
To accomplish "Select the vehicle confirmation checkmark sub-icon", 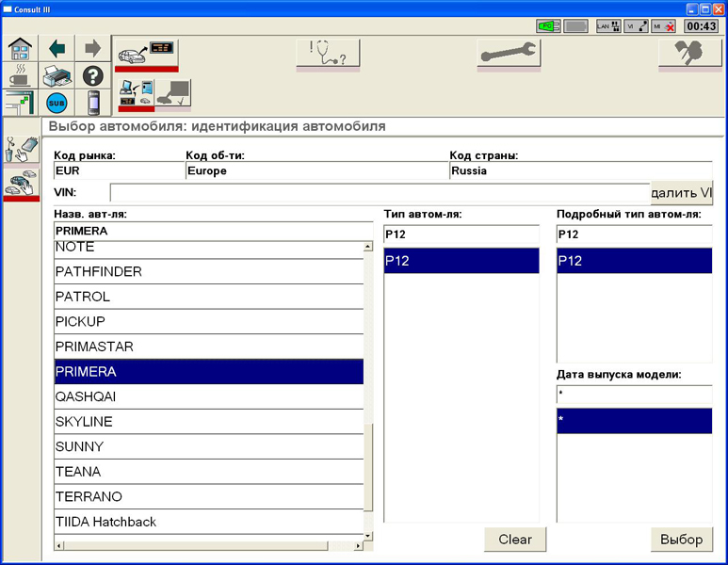I will [x=172, y=95].
